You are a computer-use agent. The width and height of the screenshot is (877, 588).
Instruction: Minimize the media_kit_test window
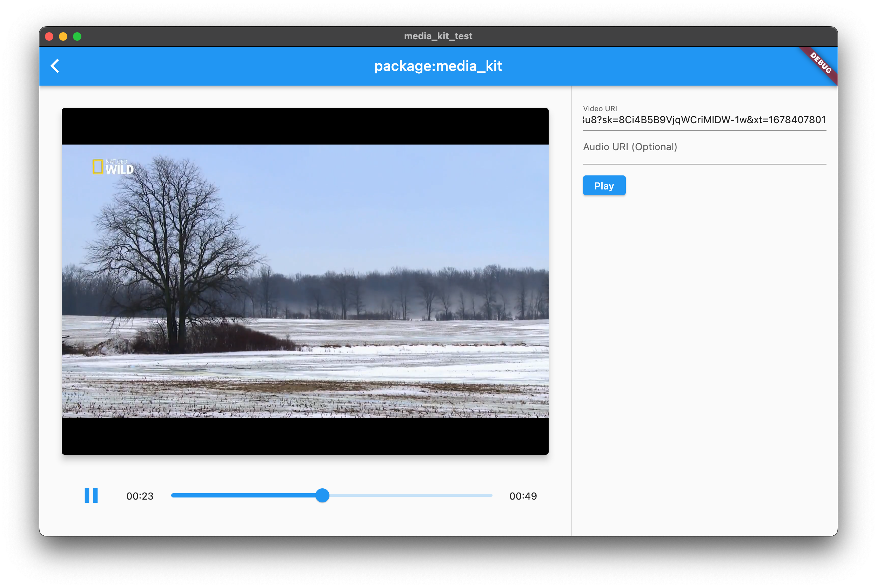tap(63, 36)
